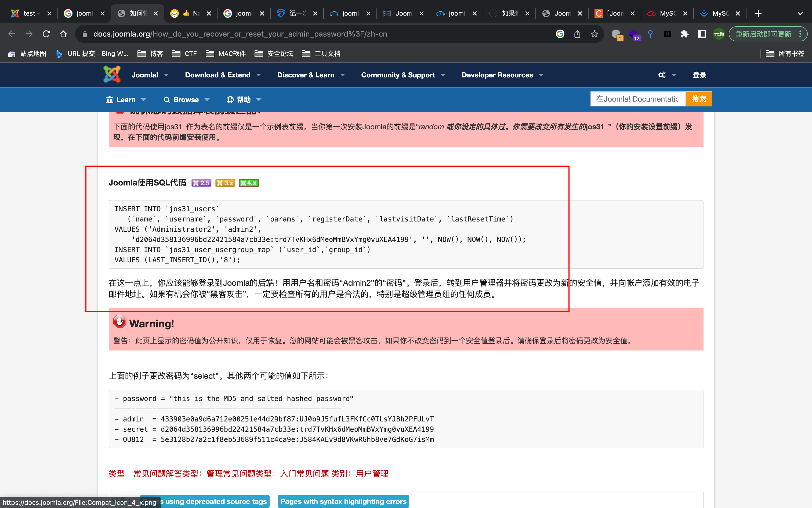
Task: Close the current 如何 tab
Action: [156, 13]
